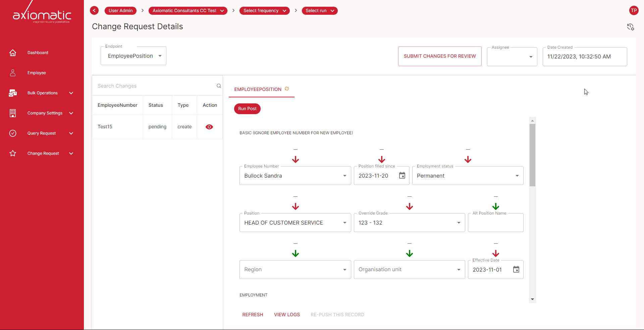Expand the Endpoint dropdown showing EmployeePosition
644x330 pixels.
[160, 56]
